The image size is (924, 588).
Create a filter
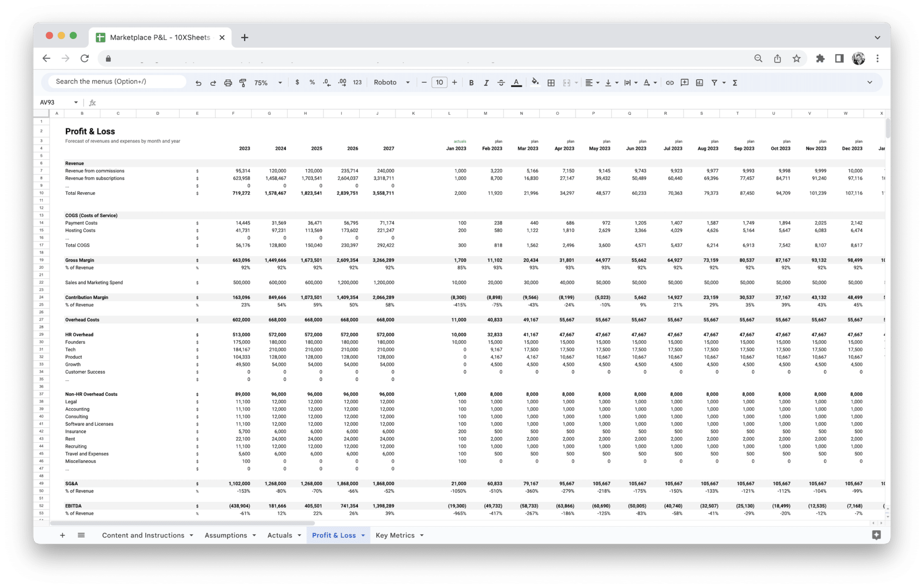tap(714, 83)
